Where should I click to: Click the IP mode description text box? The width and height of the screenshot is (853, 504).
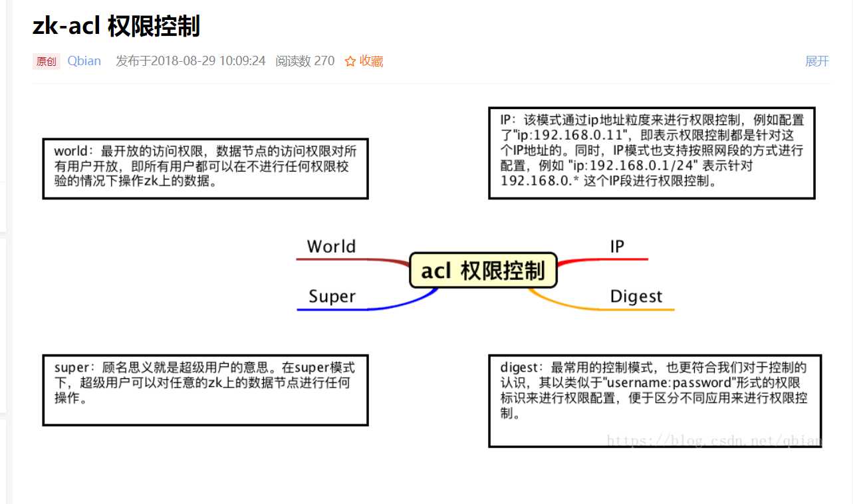click(652, 153)
